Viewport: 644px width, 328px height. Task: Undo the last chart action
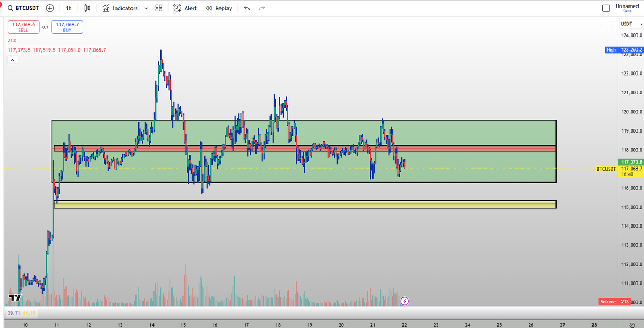tap(246, 8)
